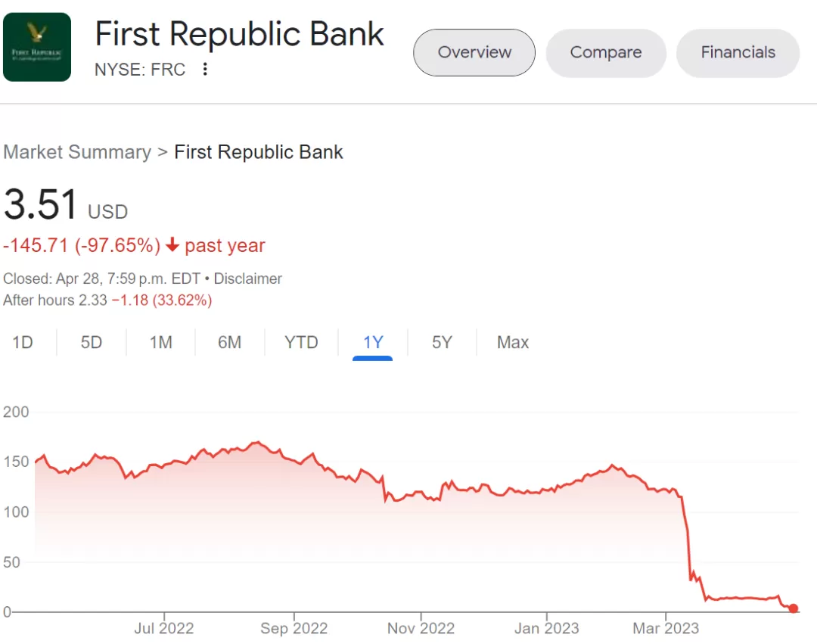Viewport: 817px width, 644px height.
Task: Switch chart range to 5Y
Action: 442,342
